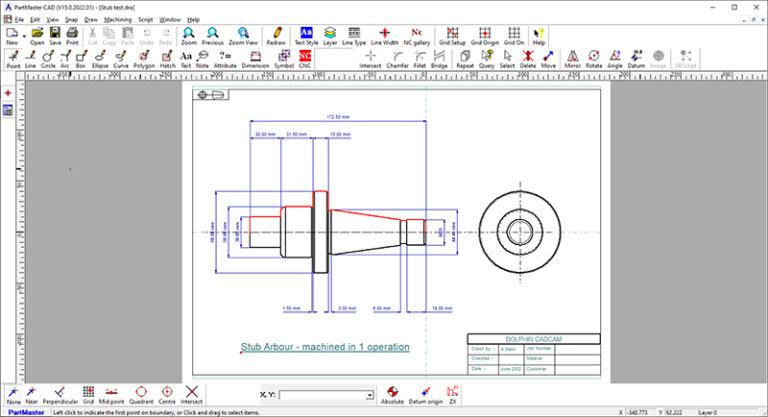
Task: Select the Bridge tool
Action: click(439, 59)
